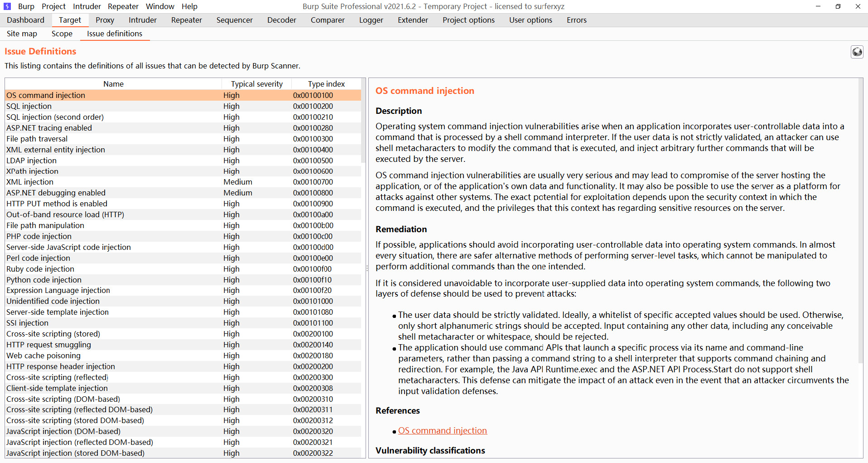Select Python code injection issue

pyautogui.click(x=183, y=280)
